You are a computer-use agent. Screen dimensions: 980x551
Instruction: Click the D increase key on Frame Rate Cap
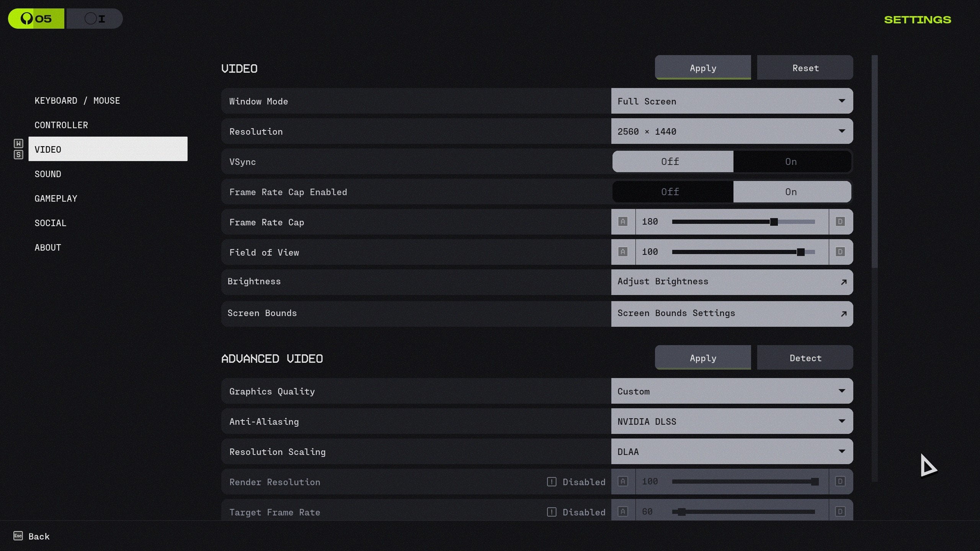point(840,222)
